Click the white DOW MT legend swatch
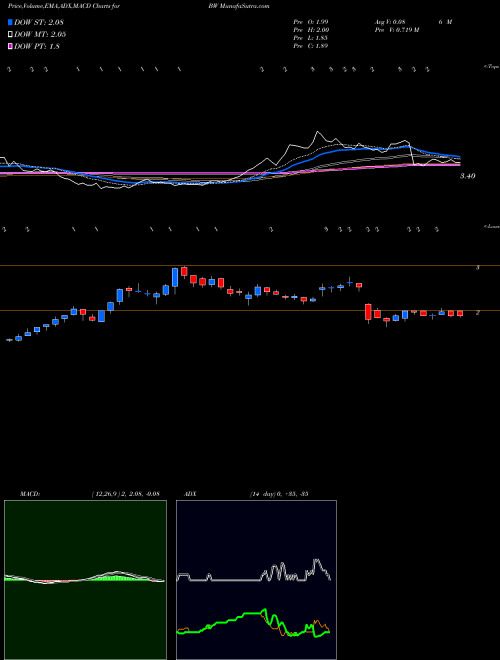The height and width of the screenshot is (660, 500). click(x=10, y=35)
